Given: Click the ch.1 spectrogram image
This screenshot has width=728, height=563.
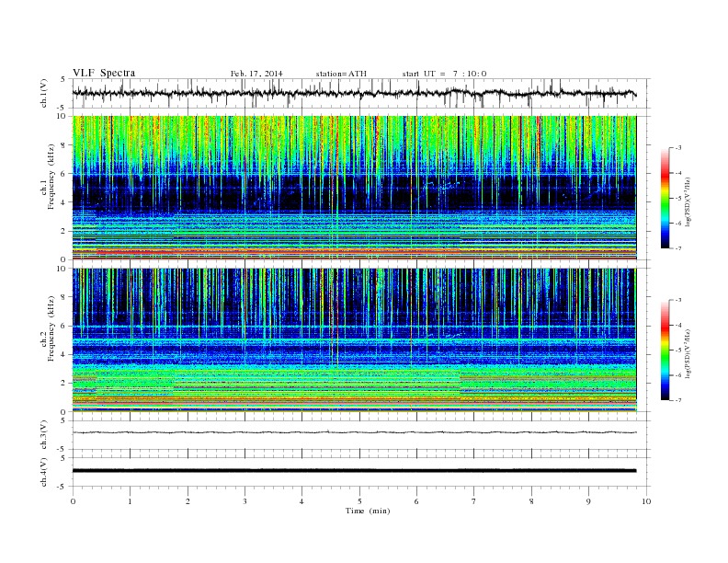Looking at the screenshot, I should pos(354,188).
